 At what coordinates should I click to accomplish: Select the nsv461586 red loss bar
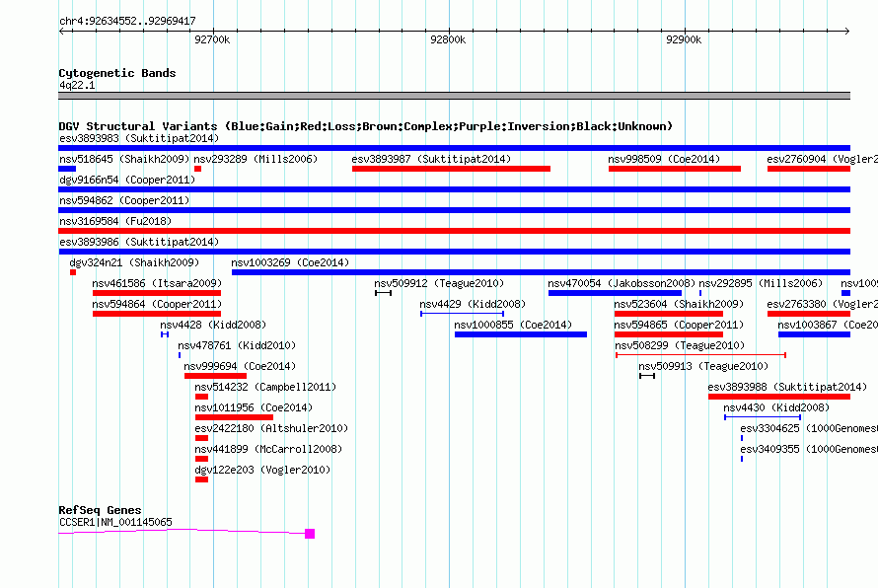pos(157,293)
